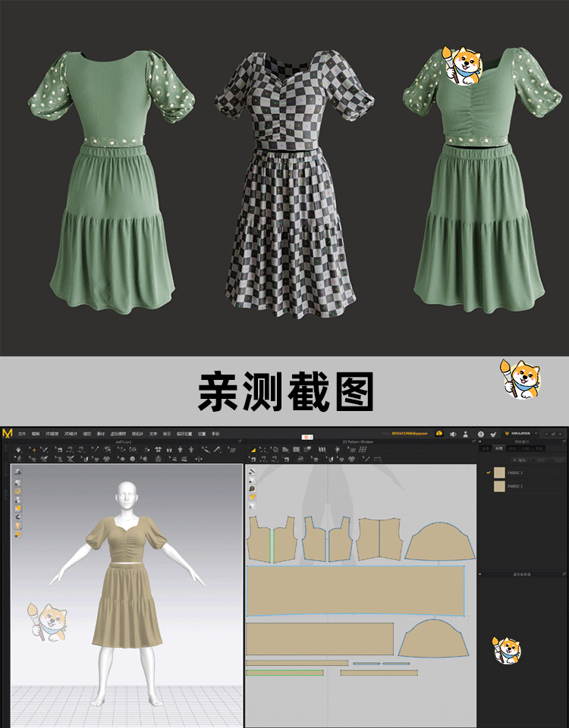Screen dimensions: 569x728
Task: Click the dropdown arrow right of SIMULATION
Action: 536,434
